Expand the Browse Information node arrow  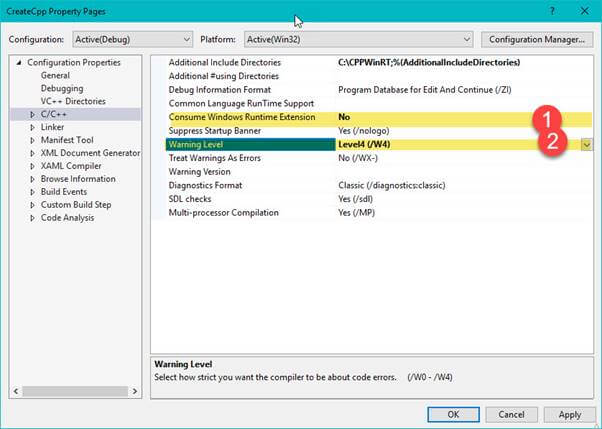click(33, 179)
